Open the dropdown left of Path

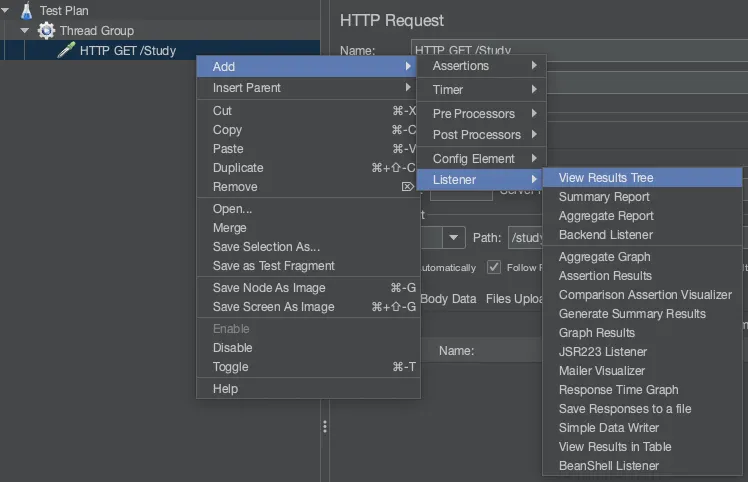pos(454,238)
